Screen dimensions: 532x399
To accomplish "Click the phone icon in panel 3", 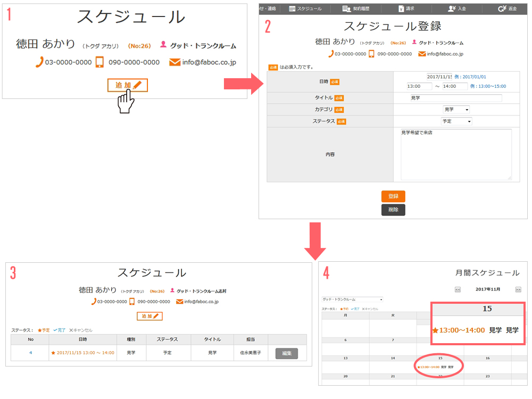I will click(x=94, y=301).
